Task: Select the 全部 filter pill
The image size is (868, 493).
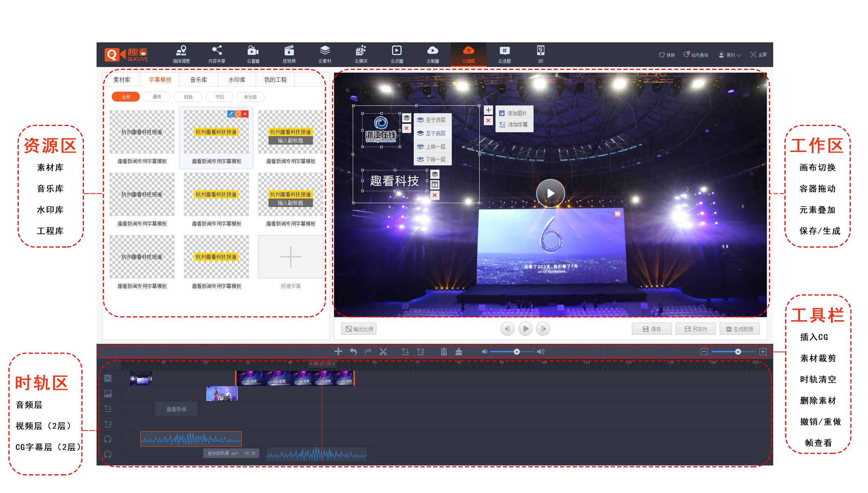Action: tap(126, 97)
